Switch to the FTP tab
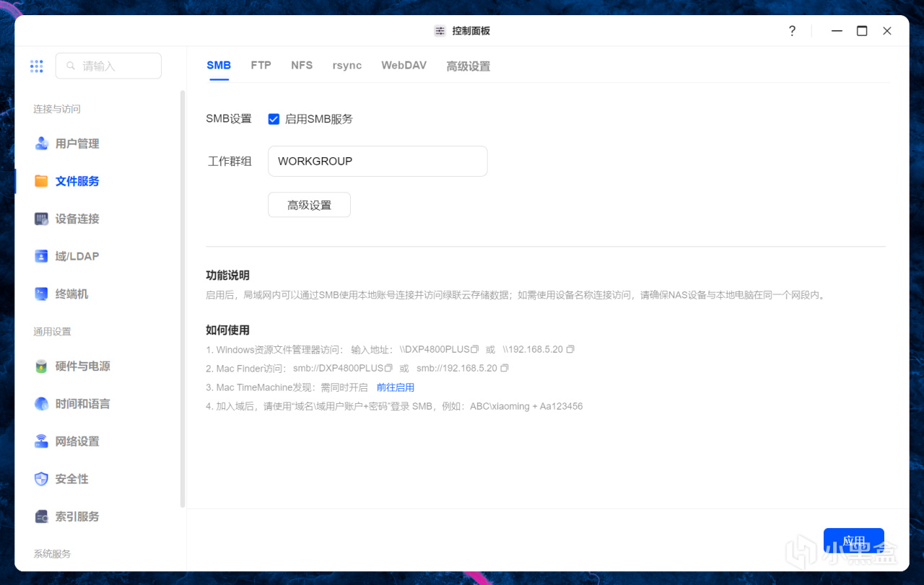 pyautogui.click(x=261, y=66)
